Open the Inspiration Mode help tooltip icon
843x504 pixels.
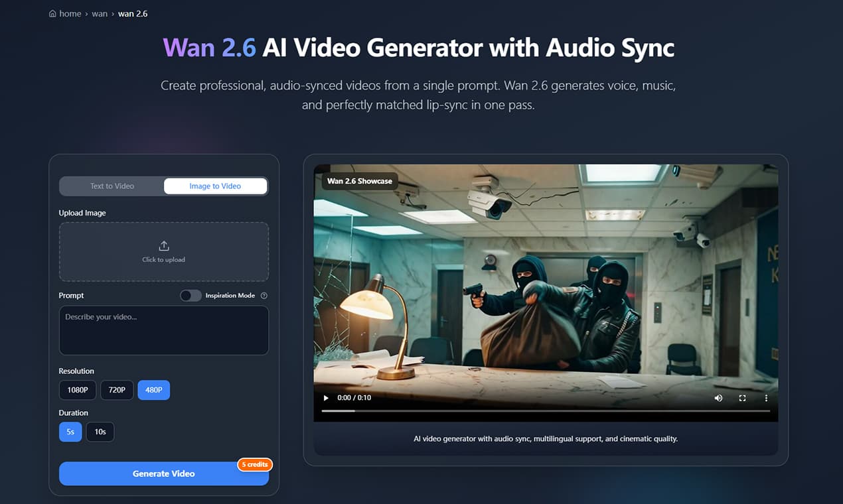264,295
